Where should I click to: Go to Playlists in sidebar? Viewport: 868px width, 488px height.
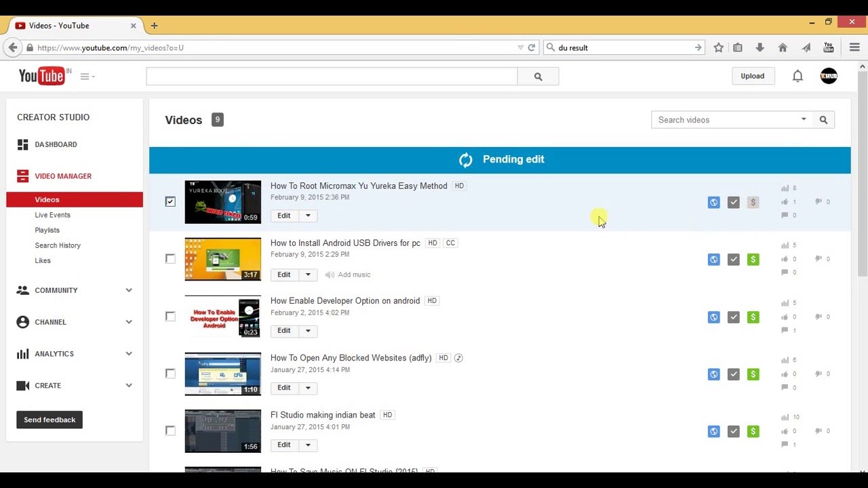point(47,230)
